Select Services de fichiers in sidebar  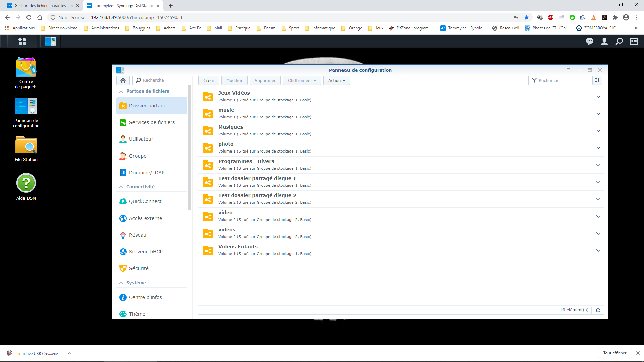coord(152,122)
